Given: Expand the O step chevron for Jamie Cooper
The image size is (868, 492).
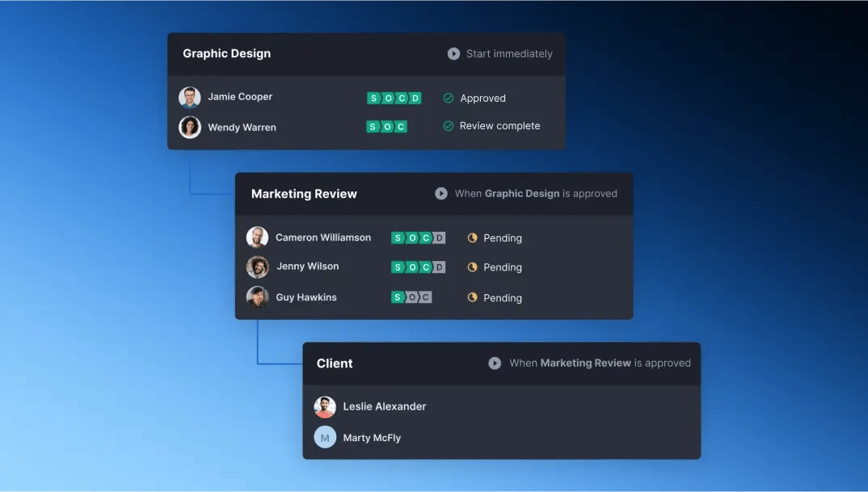Looking at the screenshot, I should click(387, 98).
